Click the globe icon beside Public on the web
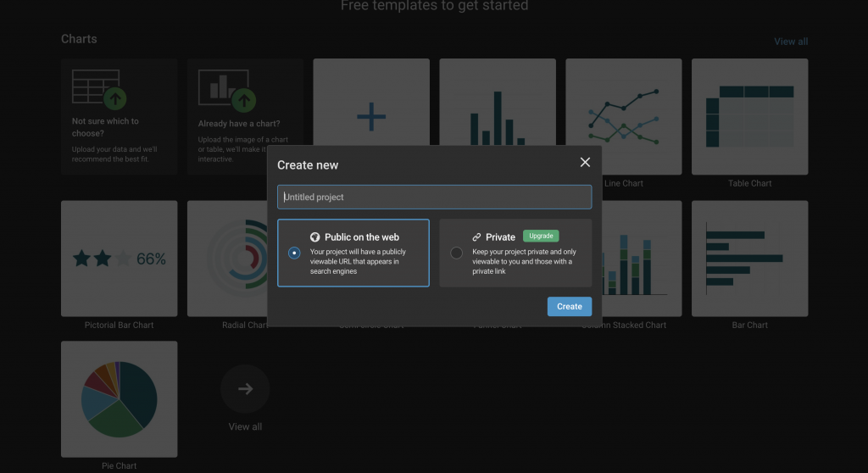 tap(315, 237)
